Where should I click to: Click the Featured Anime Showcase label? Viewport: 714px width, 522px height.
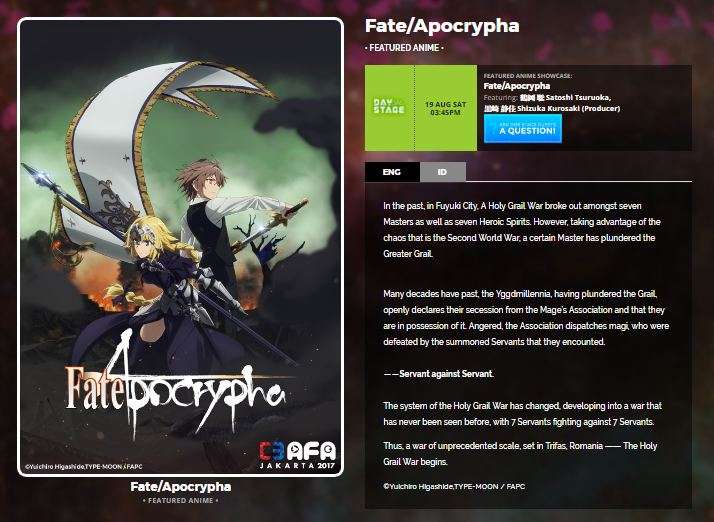point(528,76)
